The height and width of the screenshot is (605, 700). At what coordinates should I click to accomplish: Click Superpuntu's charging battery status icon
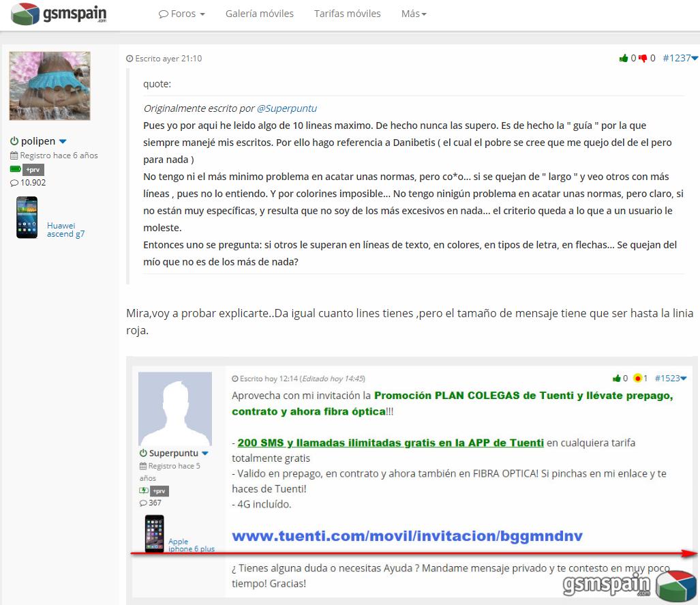tap(144, 490)
